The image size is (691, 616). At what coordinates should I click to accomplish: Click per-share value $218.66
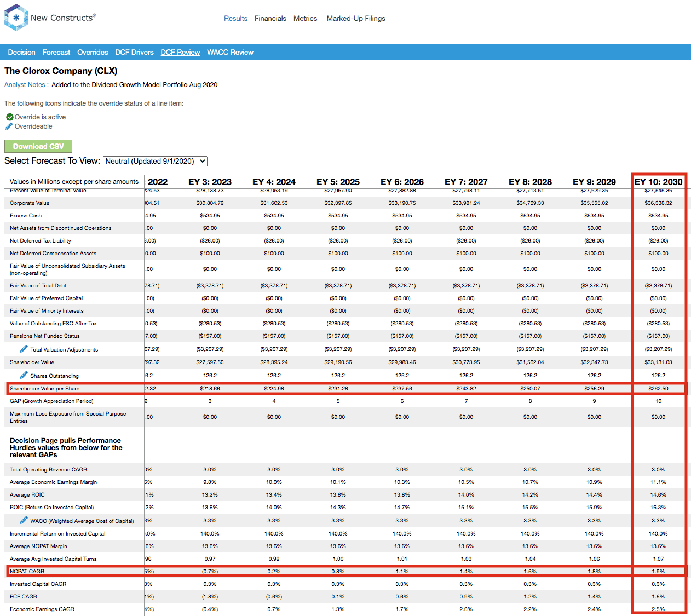(210, 389)
